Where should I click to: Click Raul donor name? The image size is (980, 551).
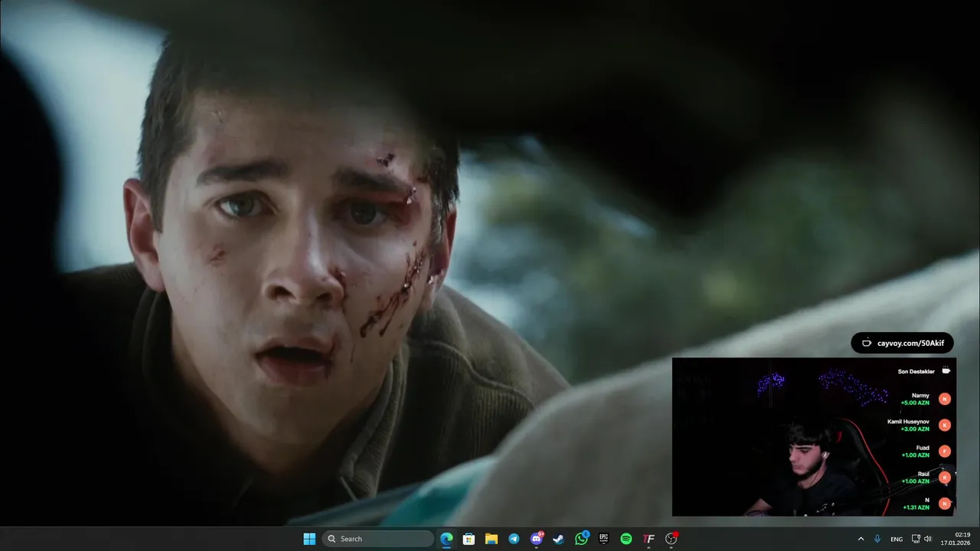(923, 474)
